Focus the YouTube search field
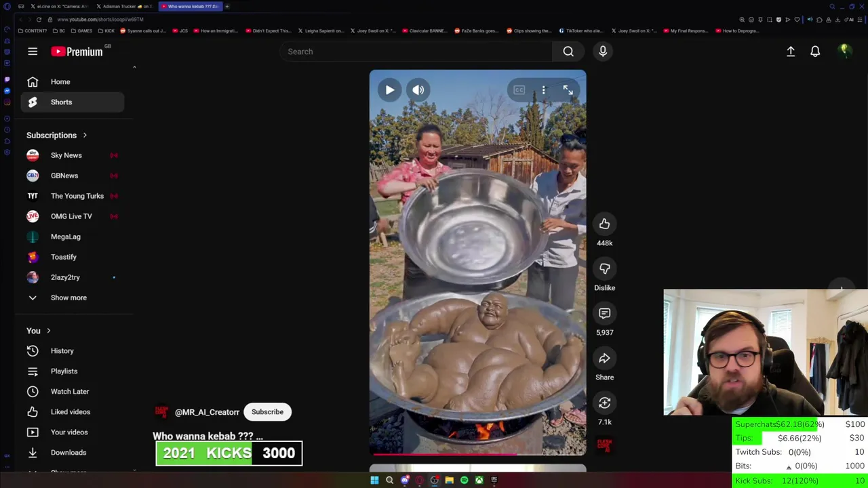868x488 pixels. tap(416, 52)
